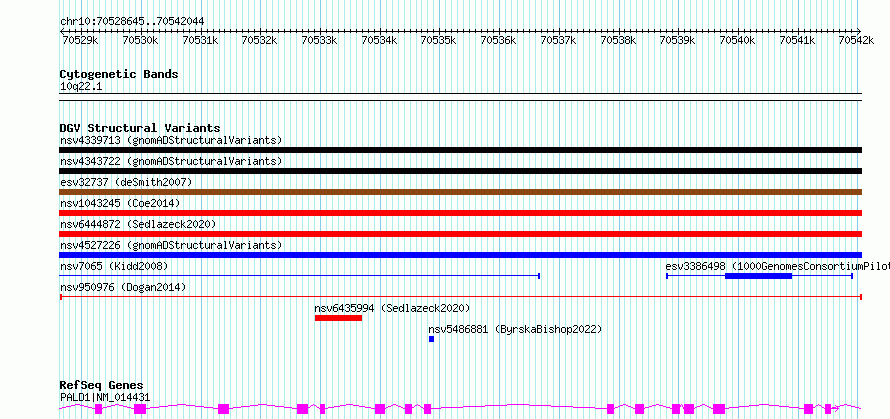Select the RefSeq Genes track heading
The height and width of the screenshot is (419, 890).
point(101,386)
